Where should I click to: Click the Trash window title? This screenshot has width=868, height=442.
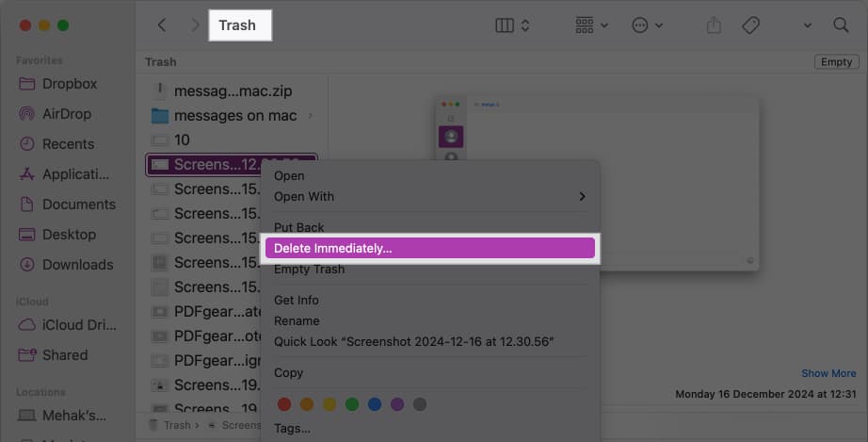(237, 25)
